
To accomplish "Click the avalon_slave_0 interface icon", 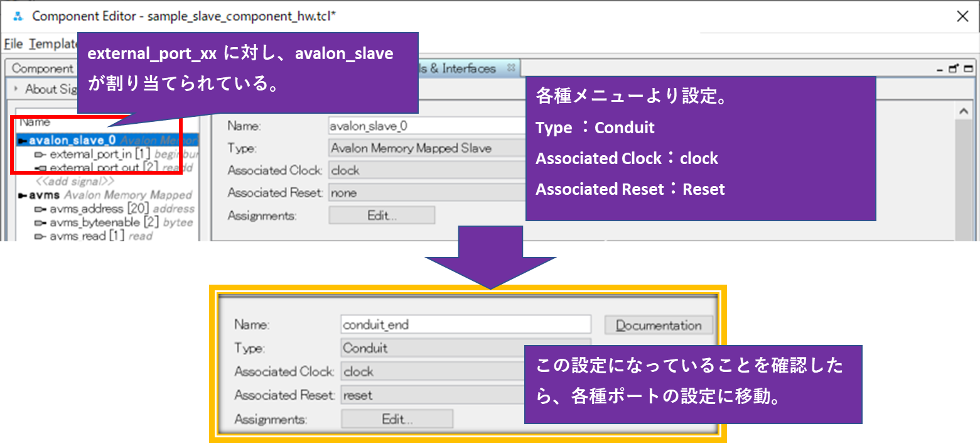I will click(23, 141).
